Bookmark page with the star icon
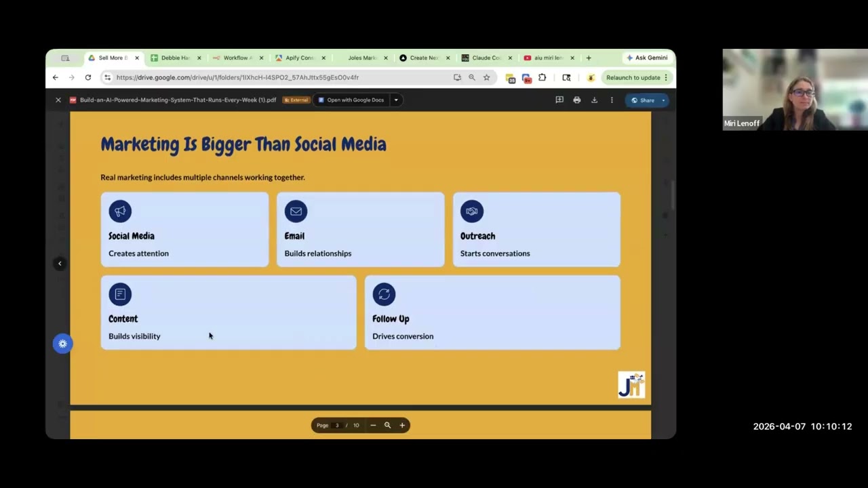The image size is (868, 488). point(486,78)
